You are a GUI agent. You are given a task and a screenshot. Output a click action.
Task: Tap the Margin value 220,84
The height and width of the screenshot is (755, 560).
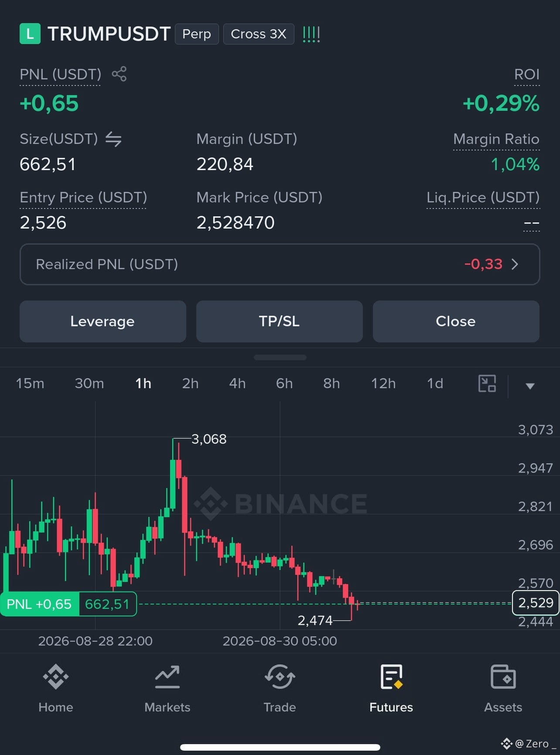pos(225,164)
